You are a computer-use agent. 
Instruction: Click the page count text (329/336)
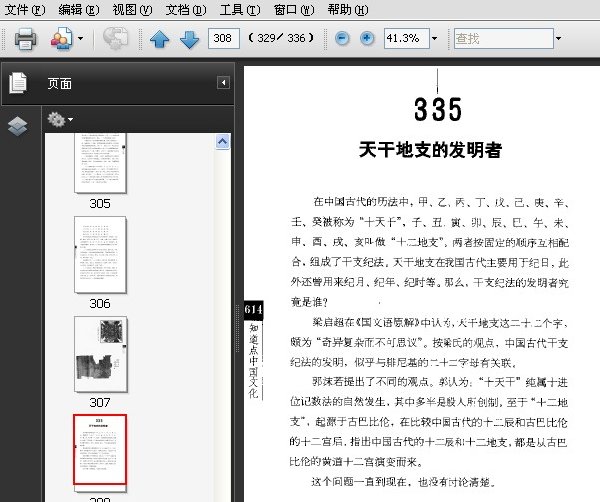click(x=281, y=38)
